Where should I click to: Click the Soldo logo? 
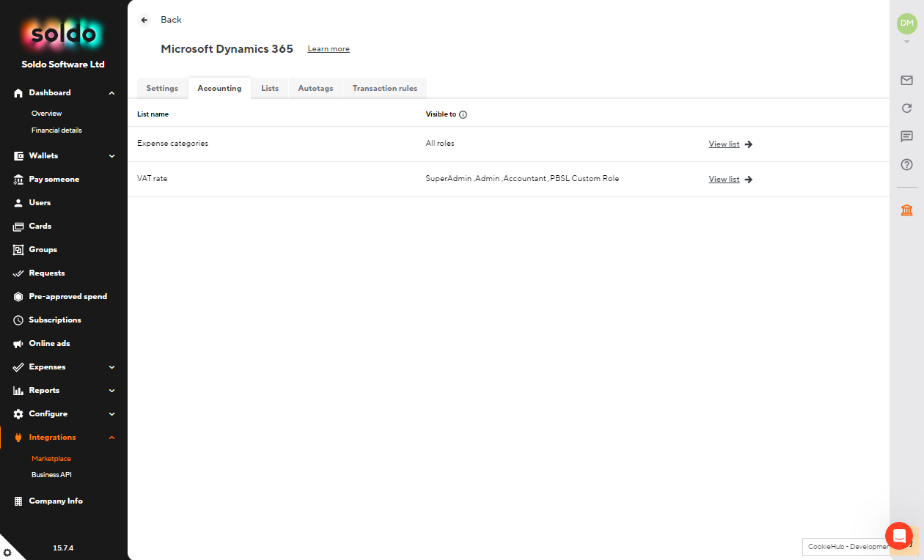(x=63, y=34)
